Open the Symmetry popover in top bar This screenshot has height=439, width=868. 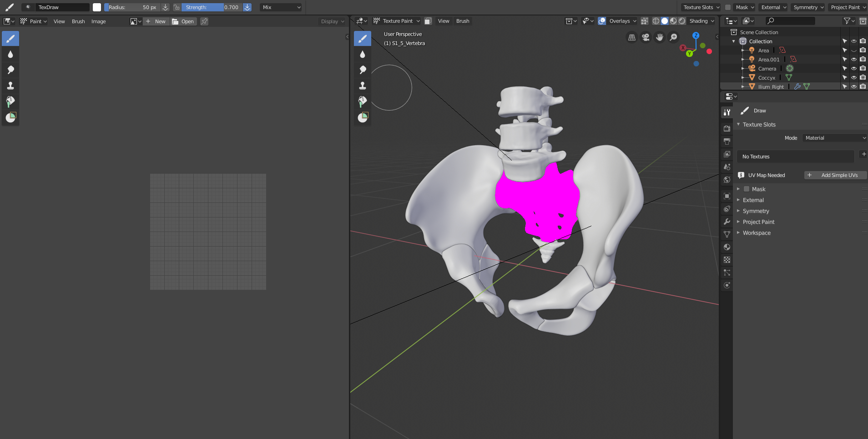coord(808,7)
